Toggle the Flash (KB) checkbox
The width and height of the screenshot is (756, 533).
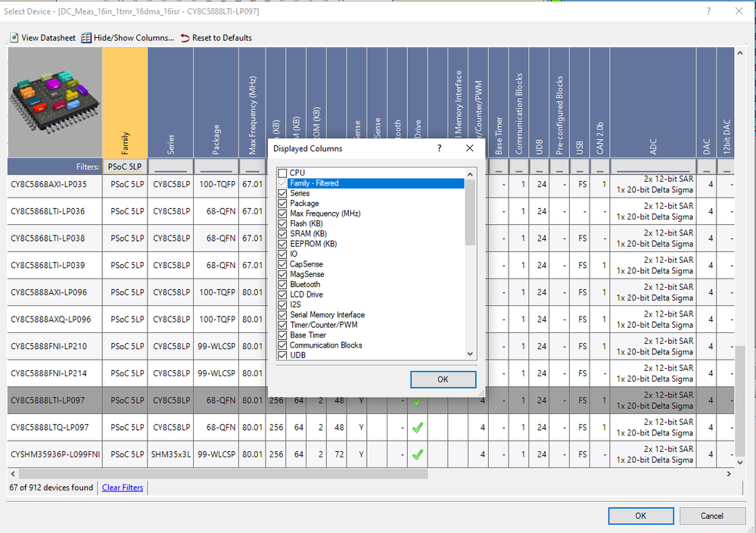[282, 224]
